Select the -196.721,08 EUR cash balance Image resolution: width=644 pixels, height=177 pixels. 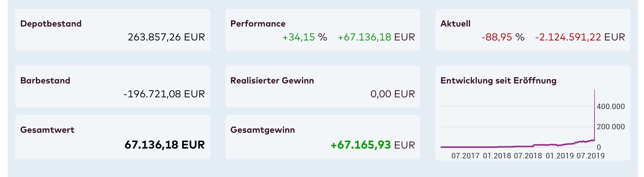point(164,94)
